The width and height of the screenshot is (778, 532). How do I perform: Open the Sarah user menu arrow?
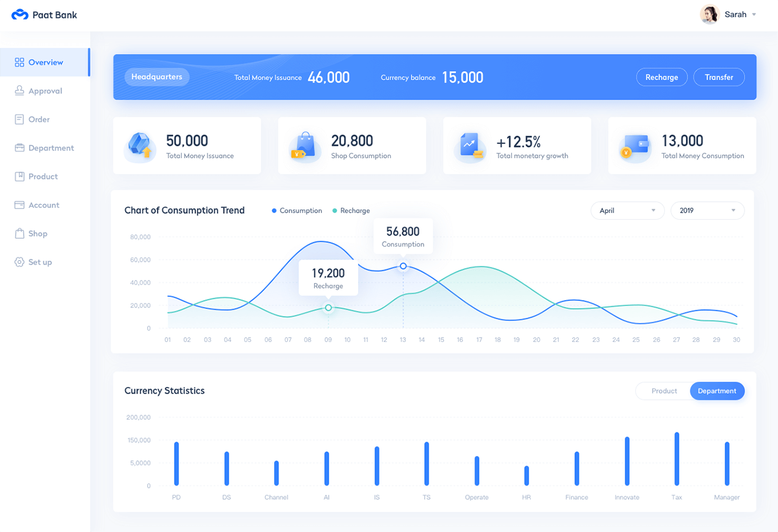click(x=754, y=15)
